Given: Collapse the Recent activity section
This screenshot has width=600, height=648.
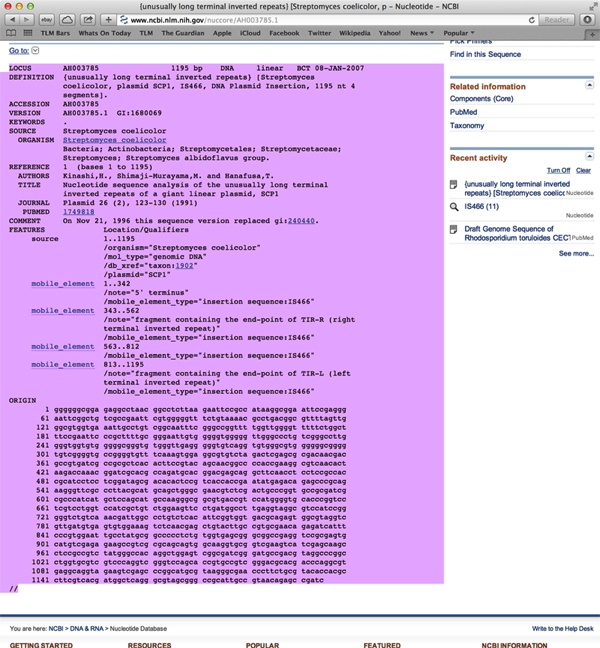Looking at the screenshot, I should (x=589, y=158).
